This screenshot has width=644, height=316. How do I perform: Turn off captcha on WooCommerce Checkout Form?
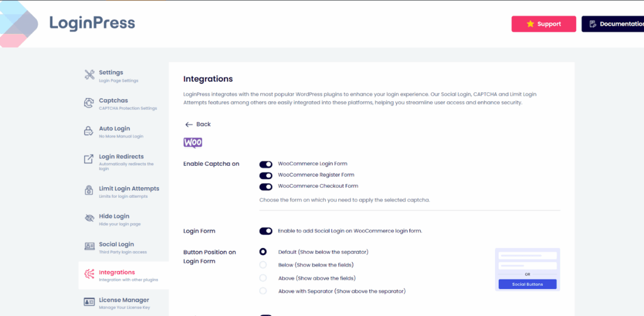point(266,187)
